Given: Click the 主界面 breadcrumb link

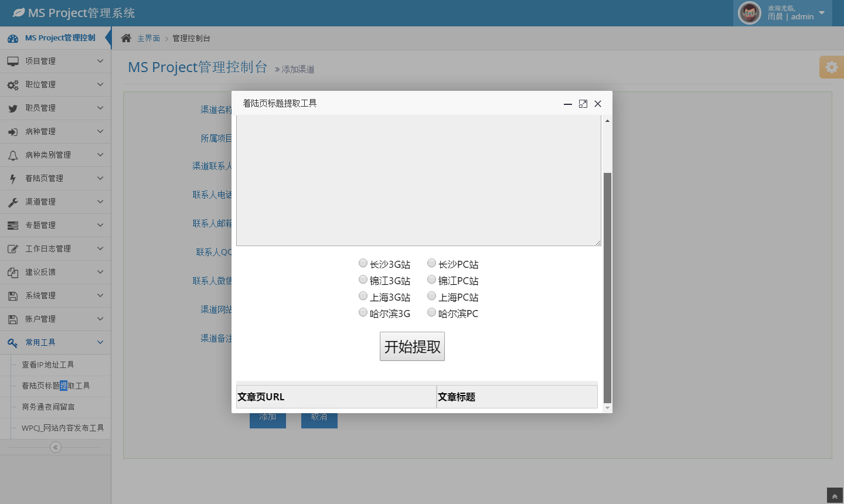Looking at the screenshot, I should (x=148, y=38).
